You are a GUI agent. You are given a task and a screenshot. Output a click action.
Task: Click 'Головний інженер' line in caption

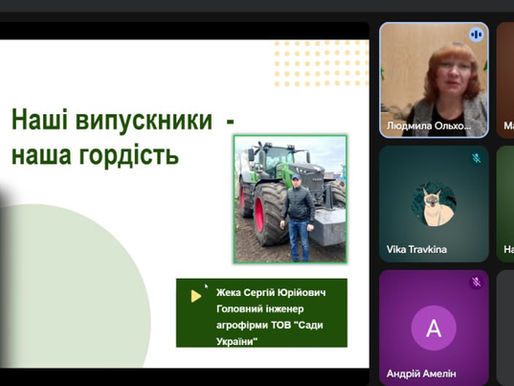(260, 309)
